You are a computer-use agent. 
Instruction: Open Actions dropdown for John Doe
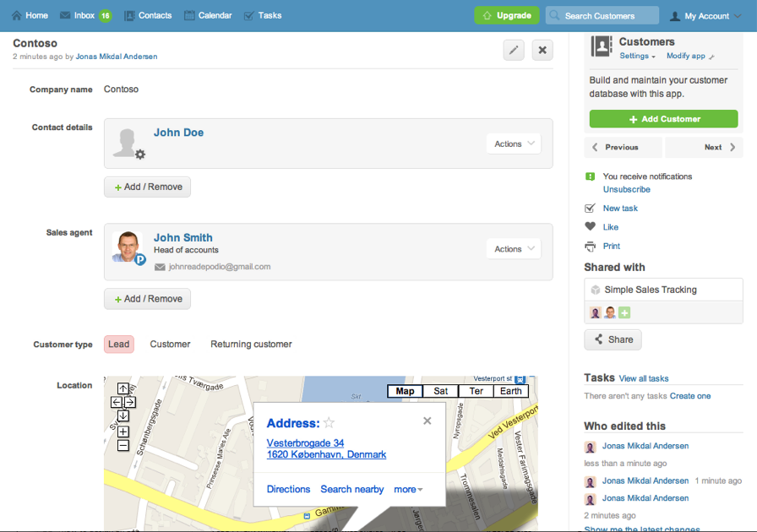pyautogui.click(x=514, y=144)
